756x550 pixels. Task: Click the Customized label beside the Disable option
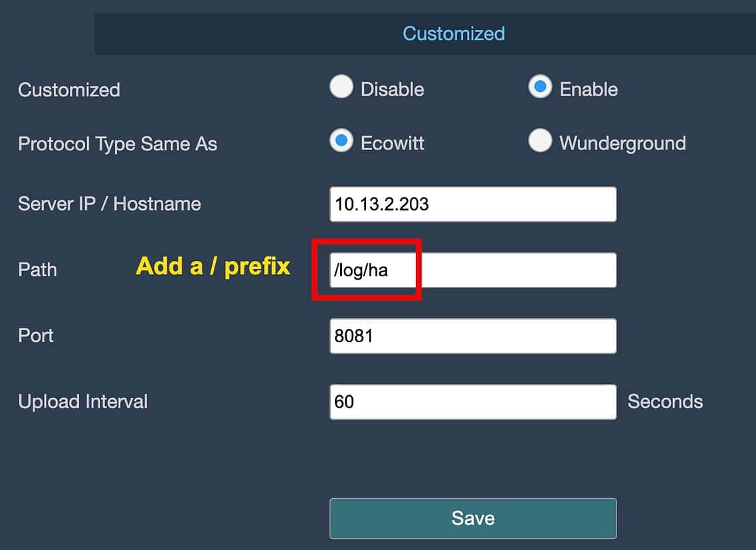click(69, 90)
